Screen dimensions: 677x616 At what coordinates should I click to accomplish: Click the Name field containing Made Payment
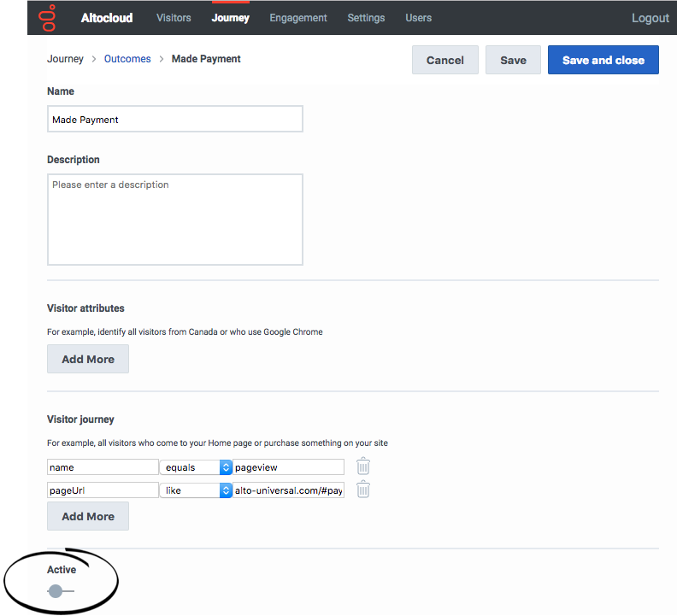click(175, 119)
